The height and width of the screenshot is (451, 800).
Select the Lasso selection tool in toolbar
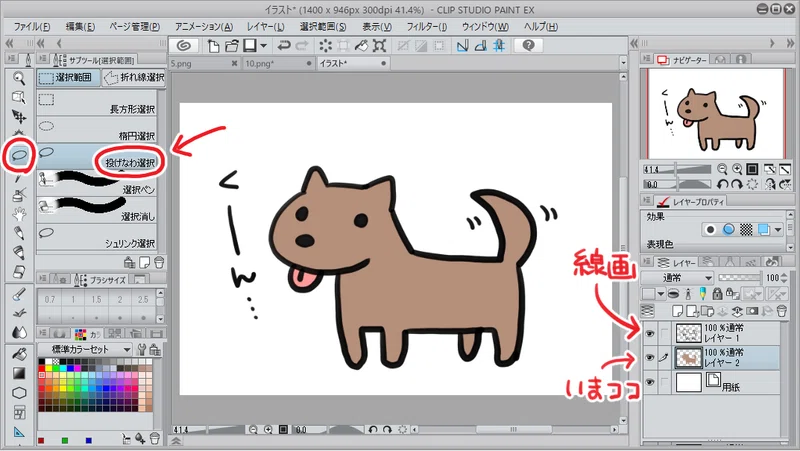19,155
